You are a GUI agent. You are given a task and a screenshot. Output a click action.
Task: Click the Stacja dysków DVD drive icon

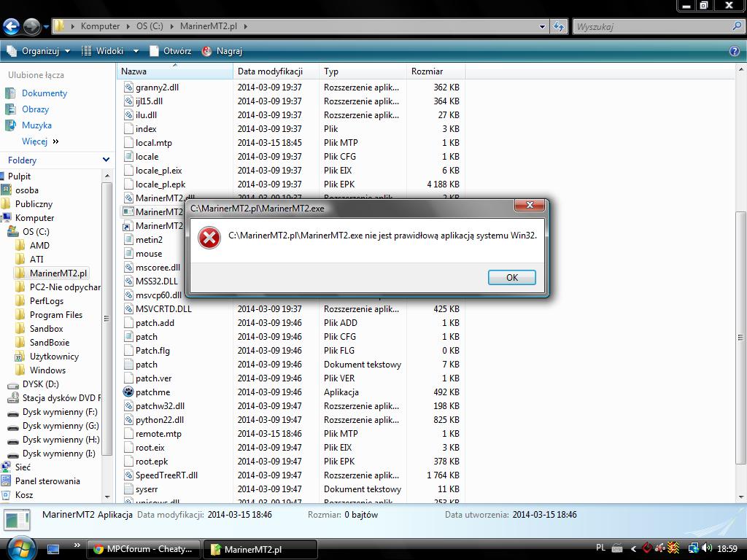point(13,398)
